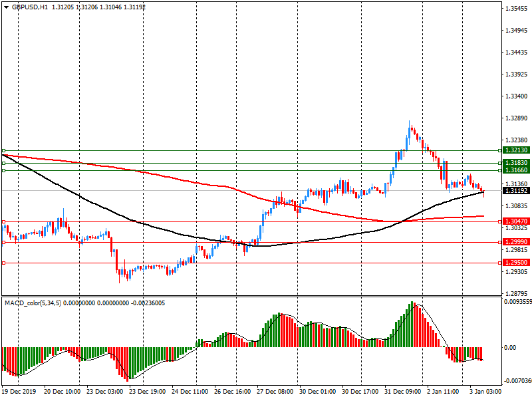This screenshot has height=399, width=532.
Task: Click the 27 Dec 08:00 time label
Action: tap(275, 392)
